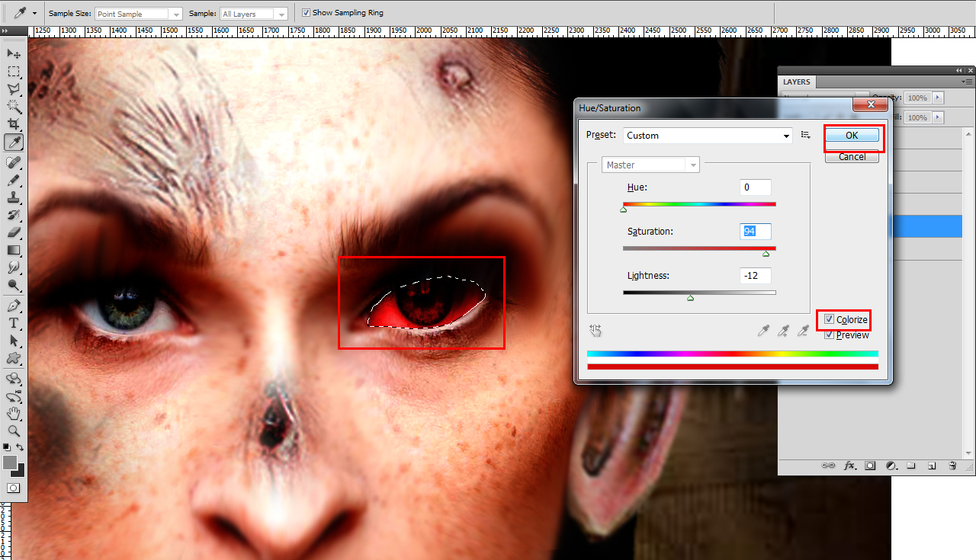This screenshot has height=560, width=976.
Task: Open the Add layer style fx menu
Action: point(849,466)
